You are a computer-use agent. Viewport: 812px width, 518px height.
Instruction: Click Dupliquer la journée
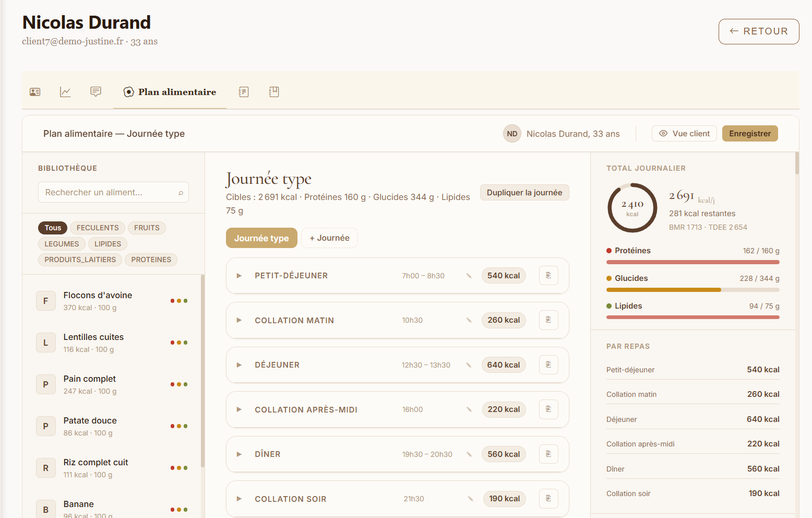pyautogui.click(x=524, y=193)
